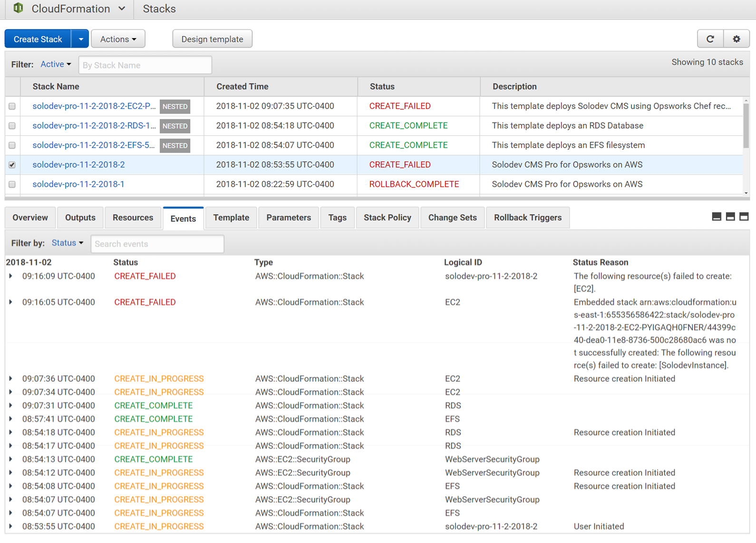The height and width of the screenshot is (543, 756).
Task: Switch to the Rollback Triggers tab
Action: tap(528, 218)
